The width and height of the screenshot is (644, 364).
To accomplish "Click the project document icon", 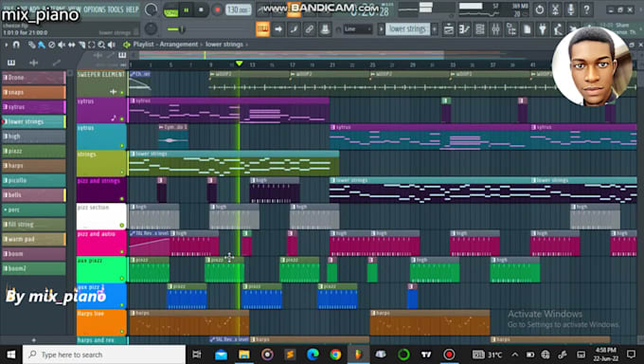I will [x=527, y=29].
